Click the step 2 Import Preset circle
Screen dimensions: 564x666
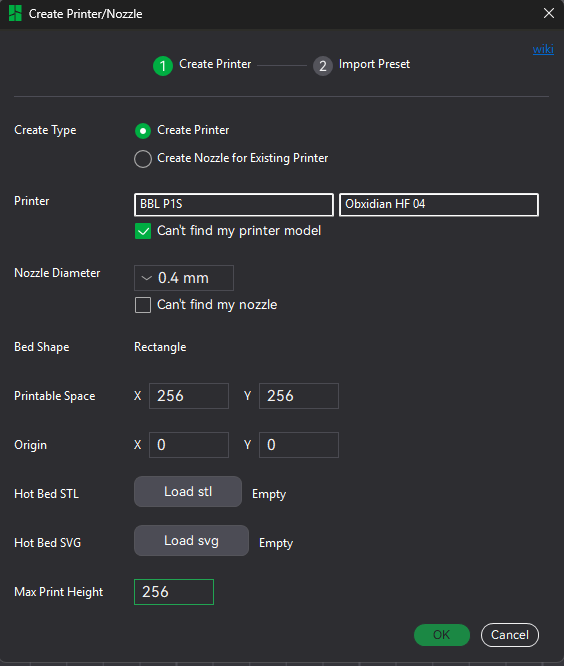pos(323,66)
